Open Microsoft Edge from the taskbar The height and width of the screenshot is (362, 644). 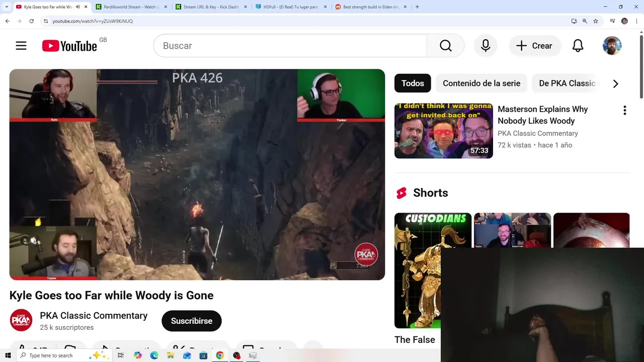tap(154, 355)
